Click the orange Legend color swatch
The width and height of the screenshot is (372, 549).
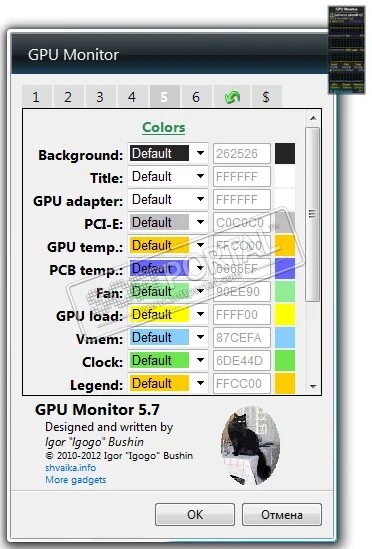(x=285, y=383)
